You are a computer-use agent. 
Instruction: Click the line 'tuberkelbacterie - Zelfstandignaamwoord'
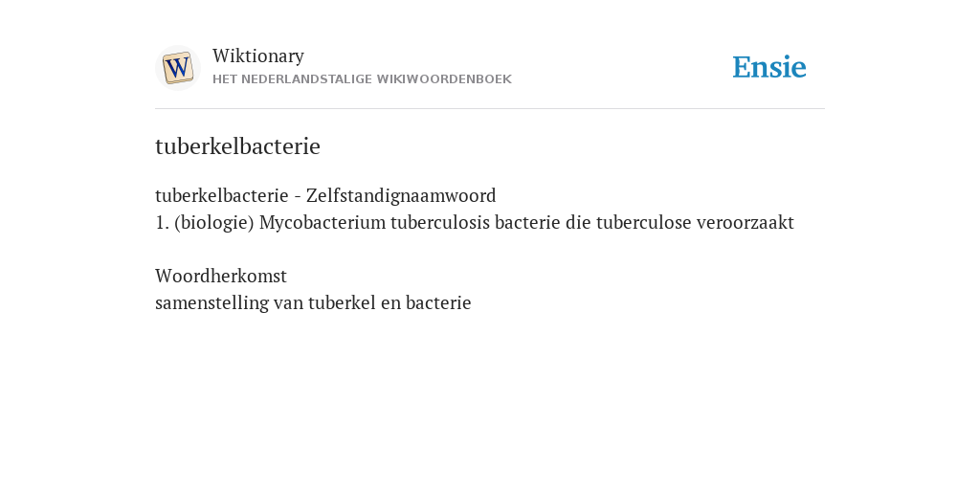tap(325, 195)
